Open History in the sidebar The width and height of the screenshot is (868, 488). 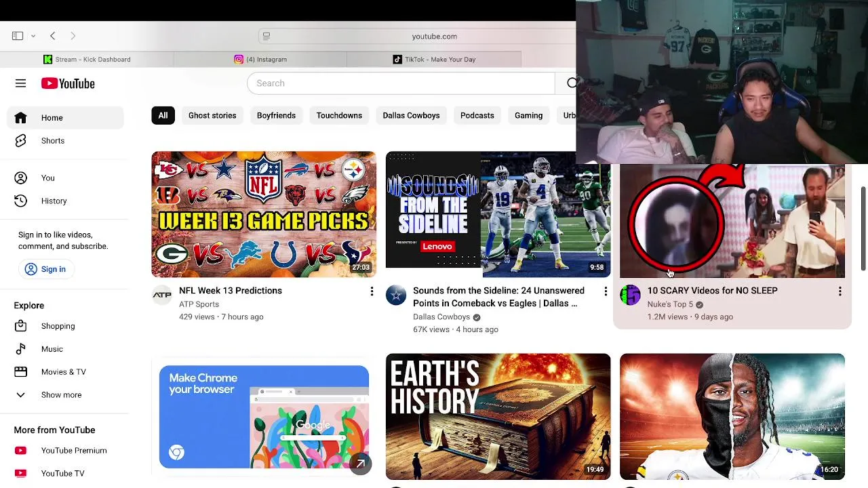(x=65, y=201)
